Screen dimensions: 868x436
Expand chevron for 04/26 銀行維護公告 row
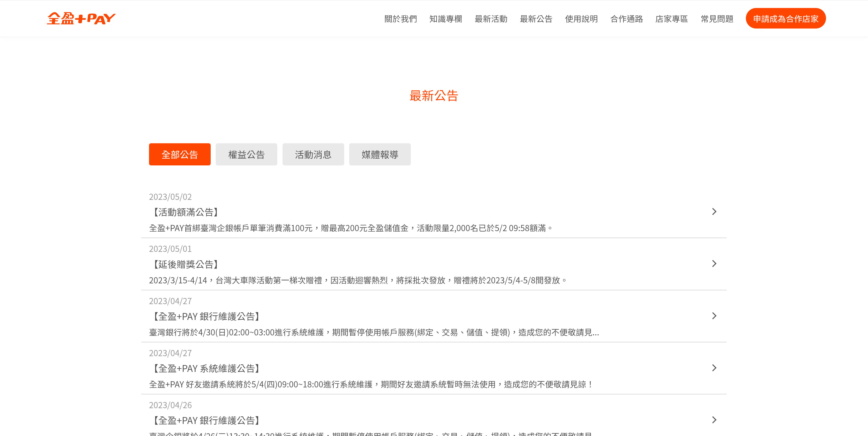coord(714,420)
